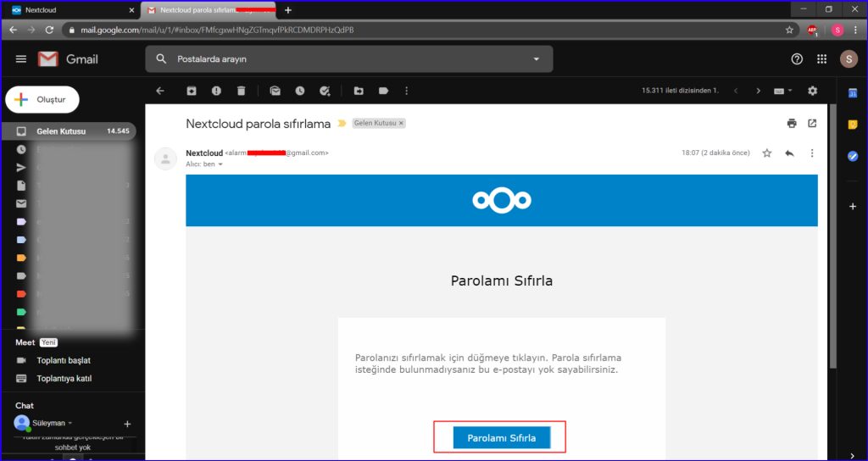Open the Gmail main menu hamburger icon

tap(21, 59)
